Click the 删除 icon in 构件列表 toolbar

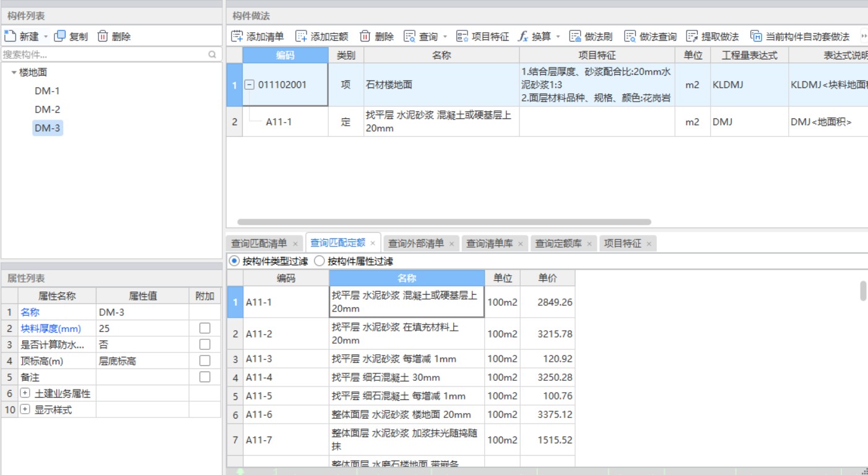click(x=103, y=36)
